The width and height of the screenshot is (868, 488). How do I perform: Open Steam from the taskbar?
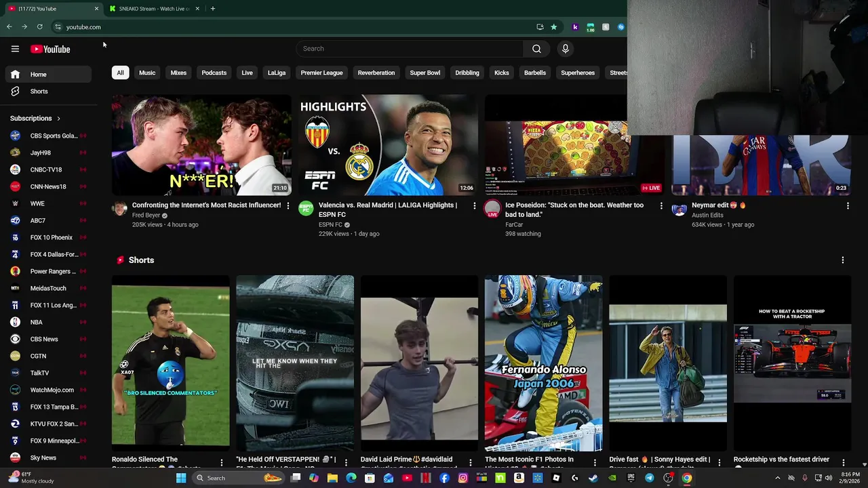click(x=593, y=478)
